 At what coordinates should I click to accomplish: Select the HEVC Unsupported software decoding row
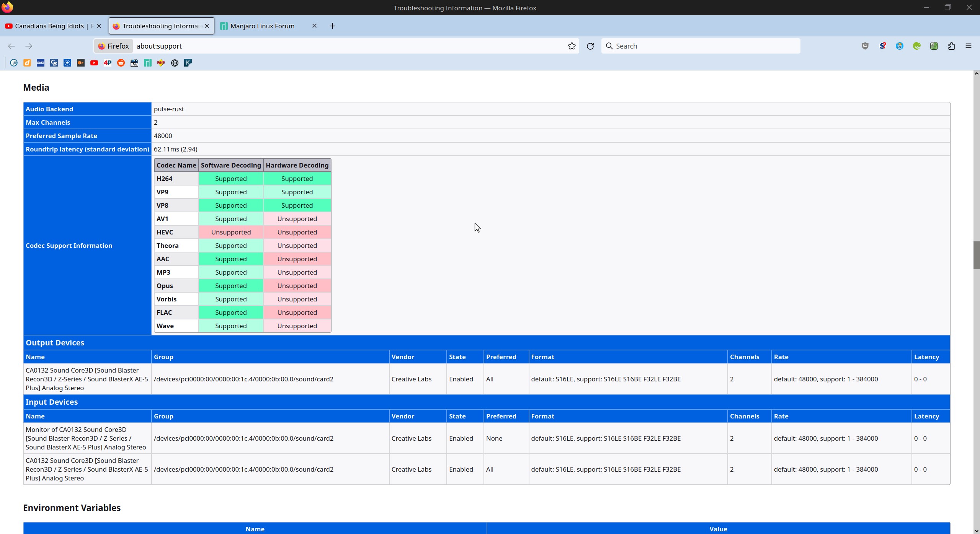point(231,232)
